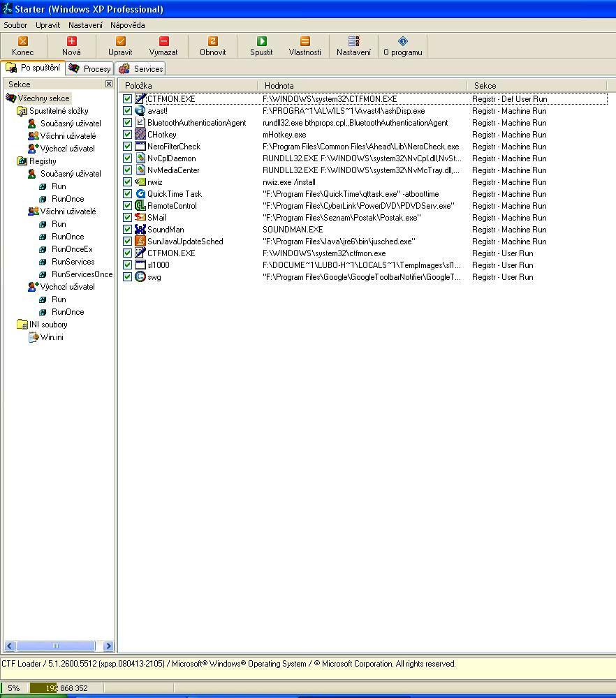Click the Sekce panel scroll left arrow
The width and height of the screenshot is (616, 698).
[x=9, y=646]
